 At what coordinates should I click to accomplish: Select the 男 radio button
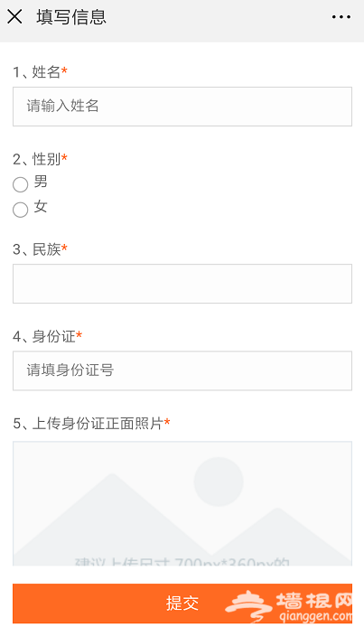(21, 184)
